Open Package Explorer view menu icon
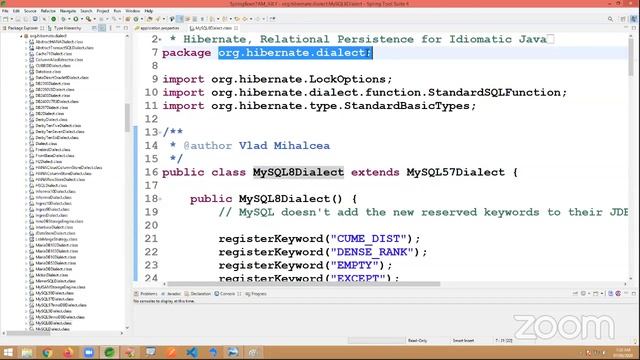Screen dimensions: 640x360 110,28
